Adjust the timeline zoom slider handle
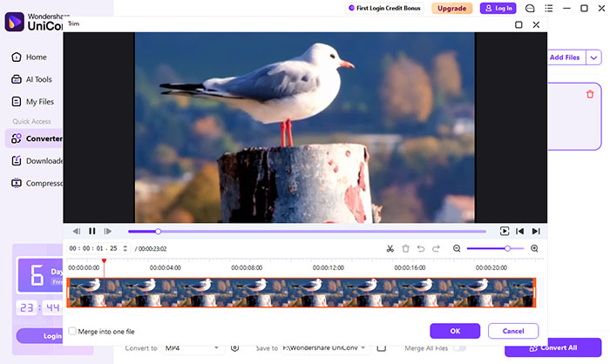Viewport: 610px width, 364px height. (507, 248)
